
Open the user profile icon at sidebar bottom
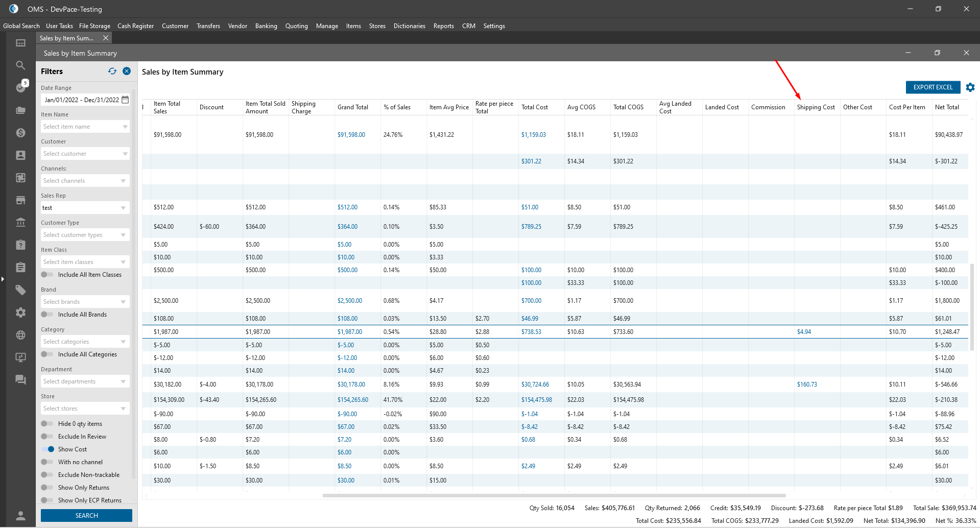[20, 515]
